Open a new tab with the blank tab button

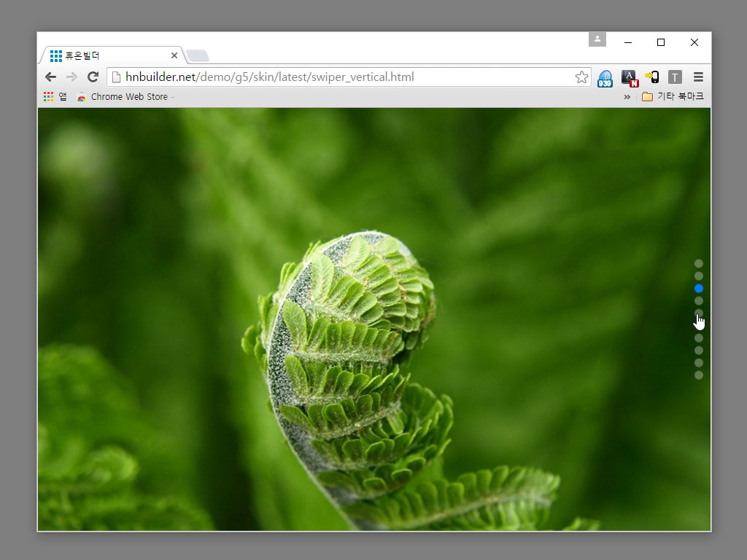[x=197, y=55]
